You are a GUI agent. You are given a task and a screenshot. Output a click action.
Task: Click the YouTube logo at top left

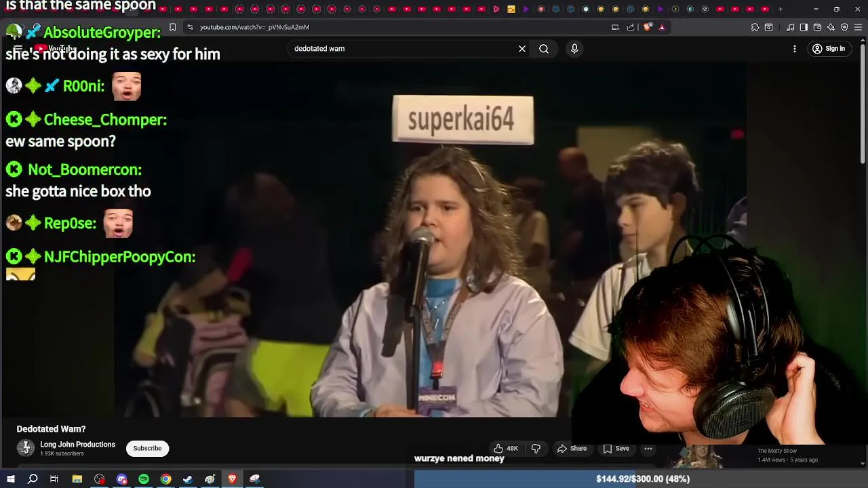click(54, 49)
